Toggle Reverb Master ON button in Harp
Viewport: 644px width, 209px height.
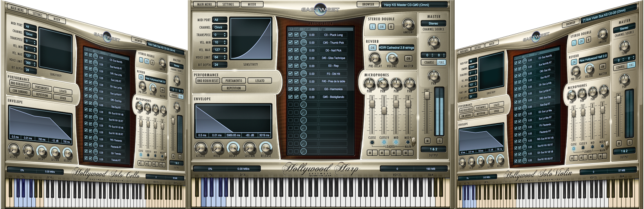tap(408, 58)
